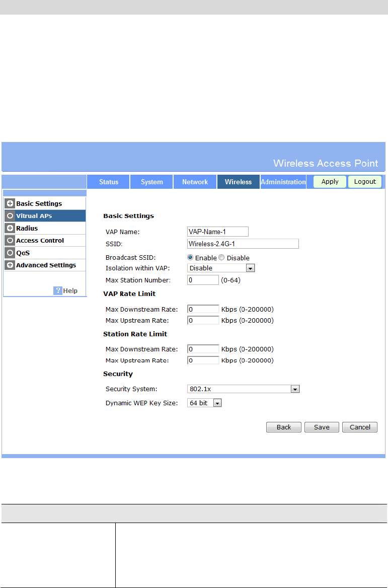Click the Security section heading
This screenshot has width=388, height=588.
(118, 374)
